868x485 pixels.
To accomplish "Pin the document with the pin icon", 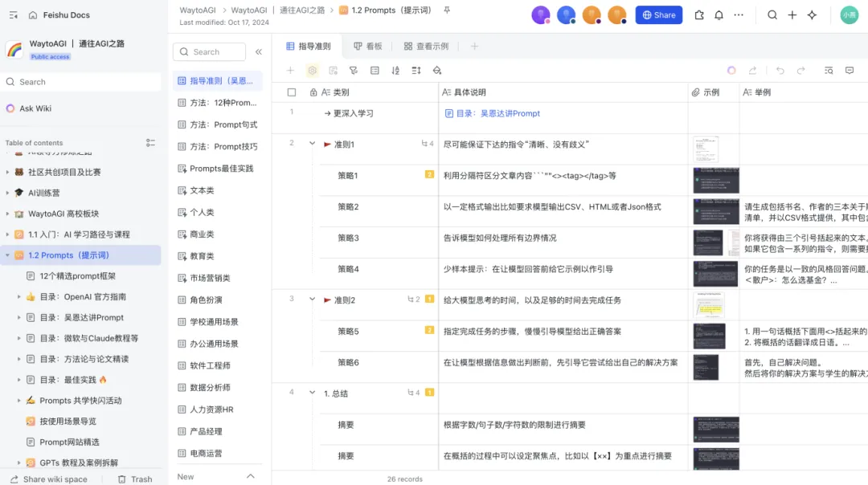I will (447, 10).
